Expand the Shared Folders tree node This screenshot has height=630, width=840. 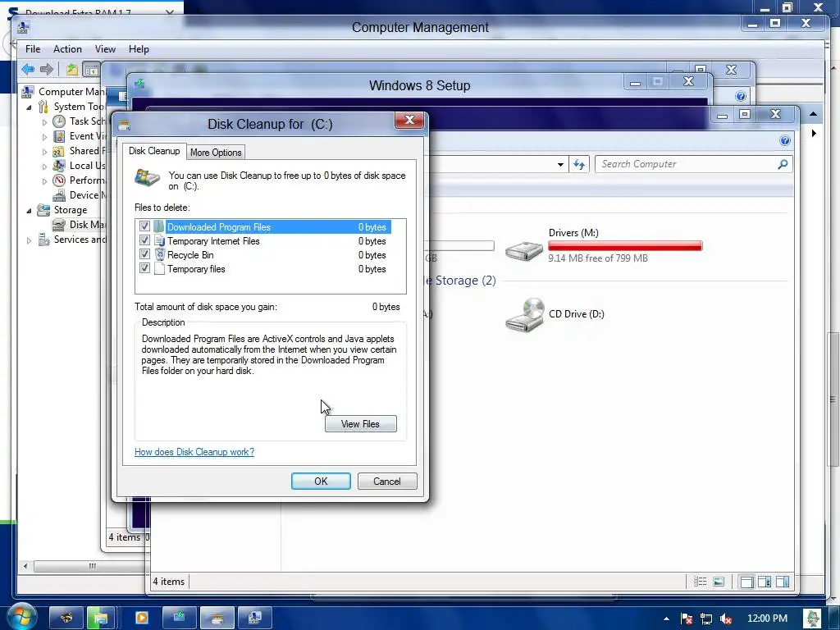click(44, 152)
